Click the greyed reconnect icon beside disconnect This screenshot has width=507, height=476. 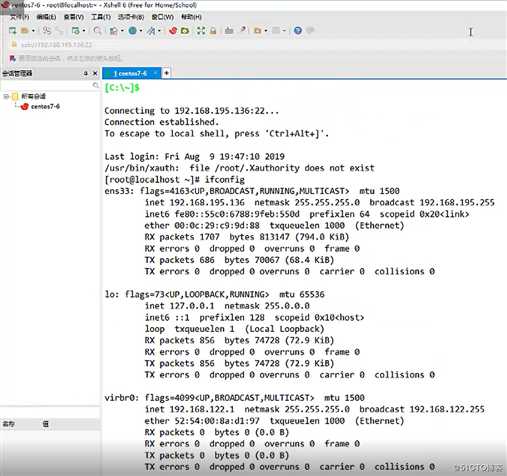click(x=59, y=31)
